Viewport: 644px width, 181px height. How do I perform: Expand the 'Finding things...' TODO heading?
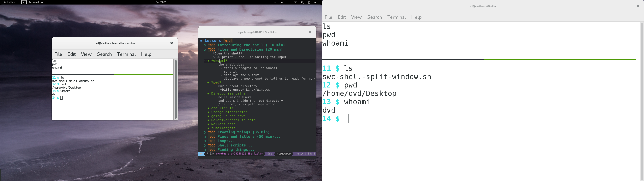pyautogui.click(x=236, y=150)
